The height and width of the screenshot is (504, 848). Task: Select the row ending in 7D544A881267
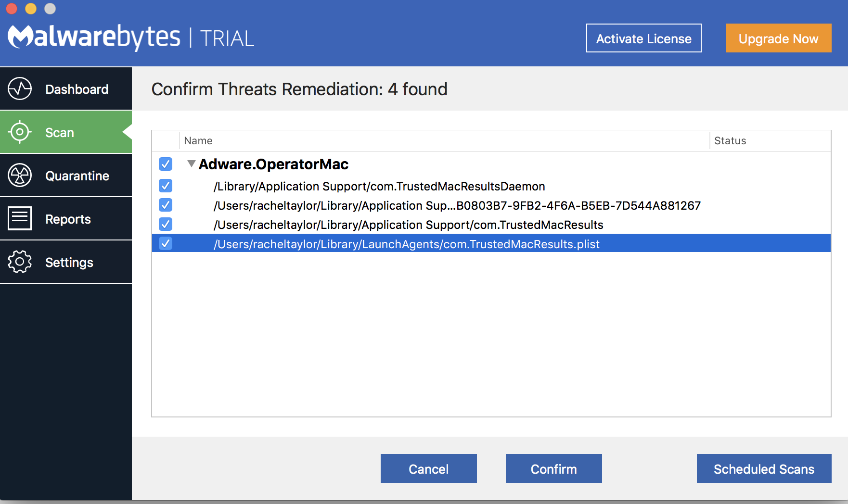[x=491, y=205]
